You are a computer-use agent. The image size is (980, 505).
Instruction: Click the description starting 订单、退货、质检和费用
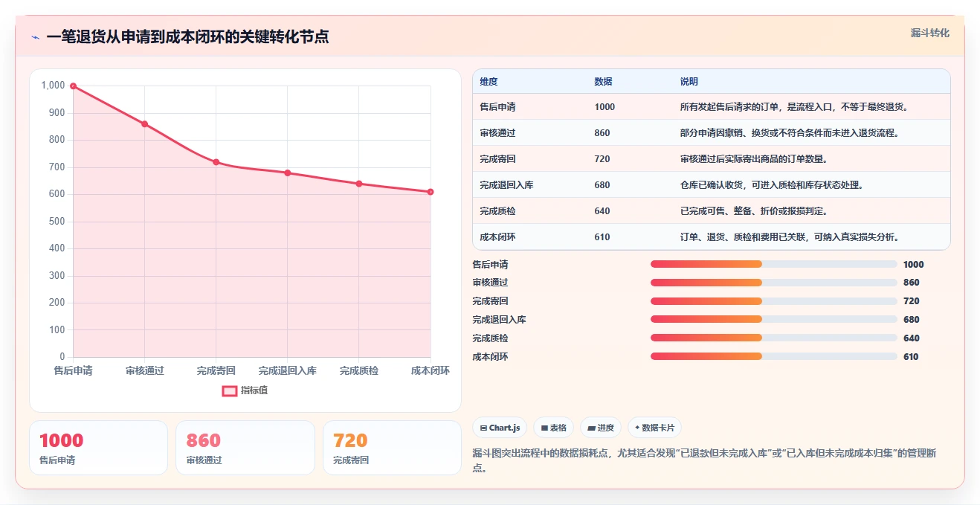coord(790,237)
